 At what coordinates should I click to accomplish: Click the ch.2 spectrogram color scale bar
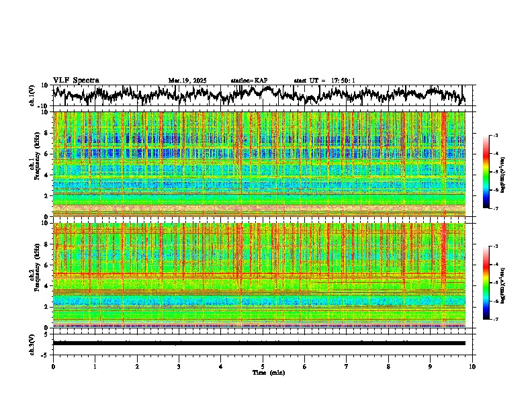[x=486, y=283]
